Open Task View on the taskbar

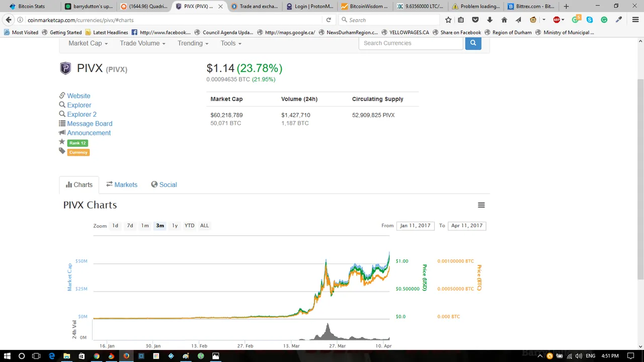(x=36, y=356)
